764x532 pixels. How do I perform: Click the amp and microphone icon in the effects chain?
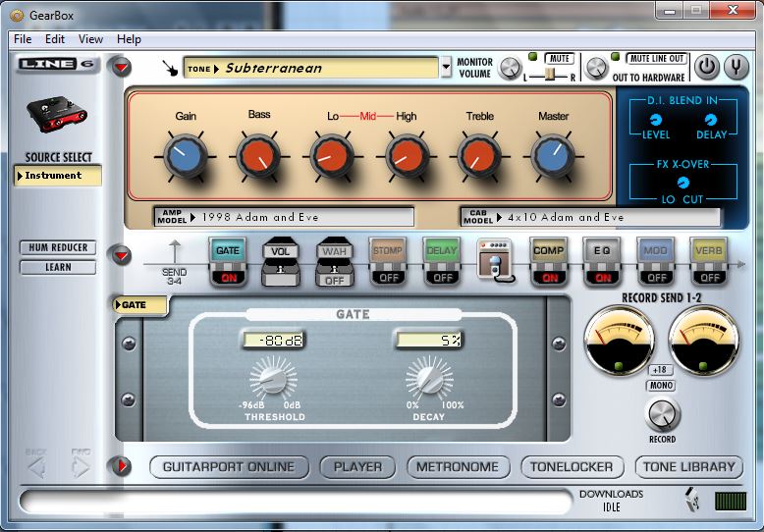(495, 261)
